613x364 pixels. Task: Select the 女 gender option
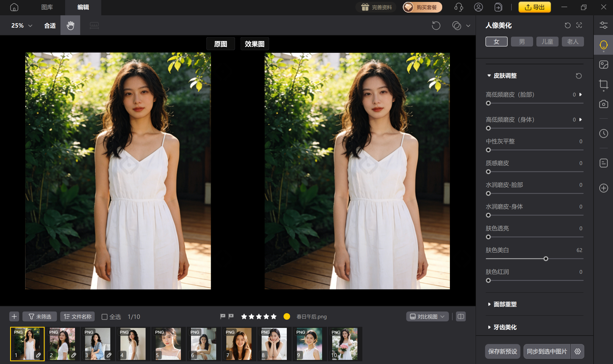coord(496,42)
